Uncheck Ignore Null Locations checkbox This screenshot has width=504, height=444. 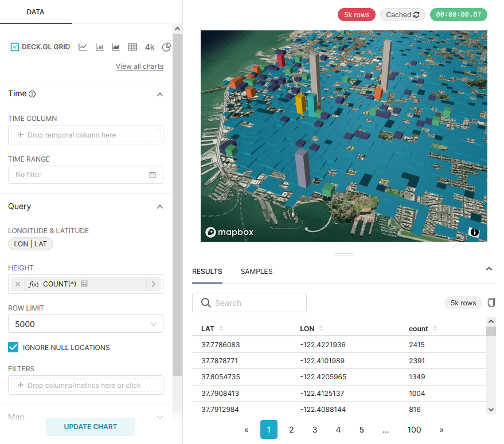[x=13, y=347]
